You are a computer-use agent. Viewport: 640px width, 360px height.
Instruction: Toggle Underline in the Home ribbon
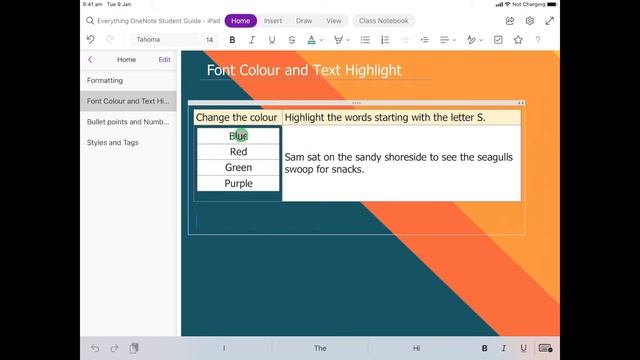point(272,40)
